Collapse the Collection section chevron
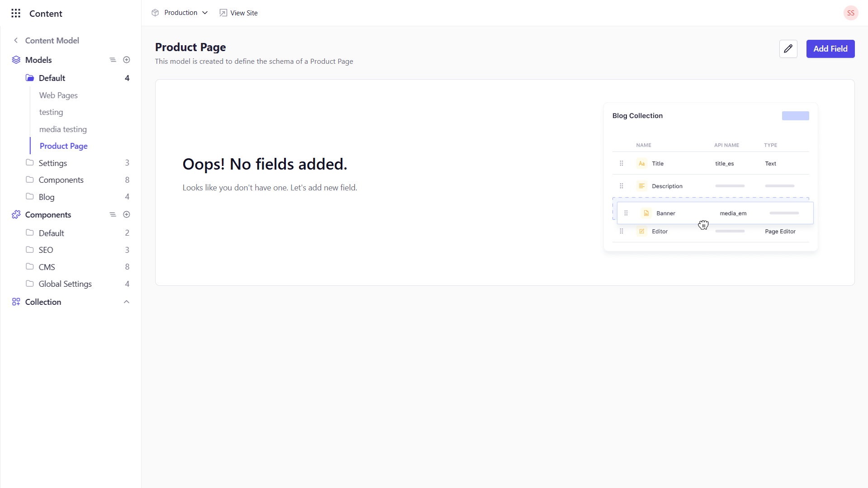Viewport: 868px width, 488px height. pyautogui.click(x=127, y=302)
